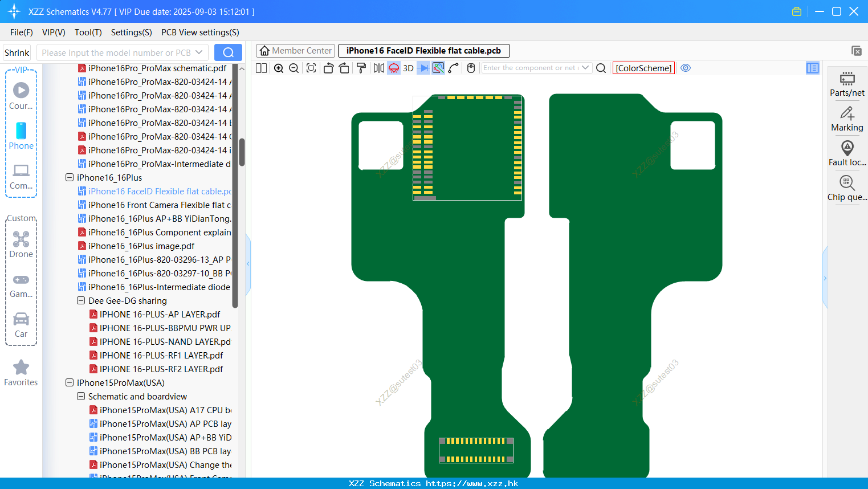The image size is (868, 489).
Task: Click the Shrink button
Action: pyautogui.click(x=17, y=52)
